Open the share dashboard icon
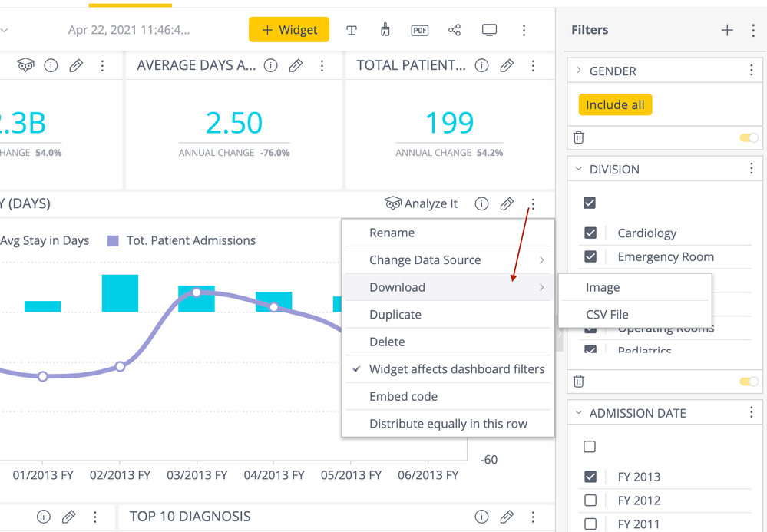This screenshot has height=532, width=767. pyautogui.click(x=455, y=30)
